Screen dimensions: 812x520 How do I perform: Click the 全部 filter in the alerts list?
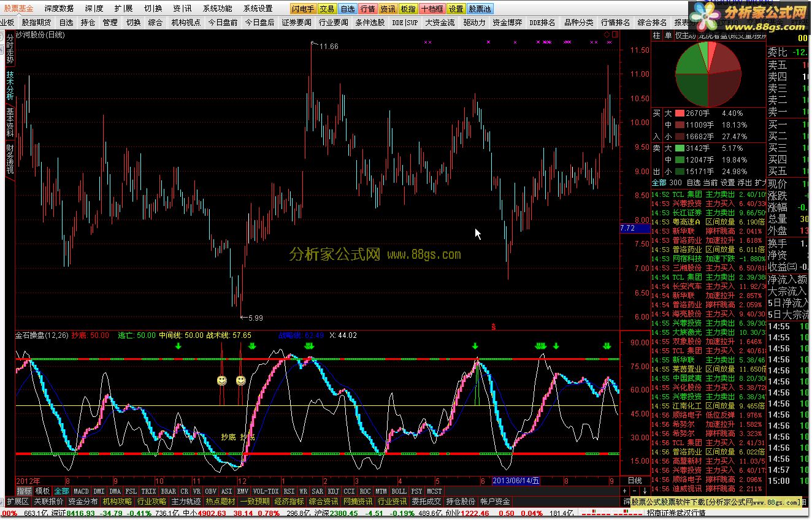[659, 183]
